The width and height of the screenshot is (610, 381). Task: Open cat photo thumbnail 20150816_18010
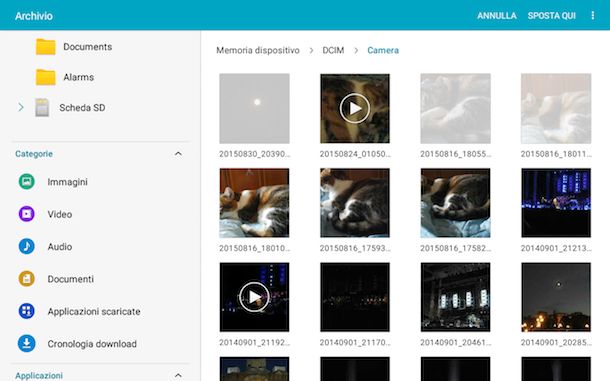pos(254,203)
